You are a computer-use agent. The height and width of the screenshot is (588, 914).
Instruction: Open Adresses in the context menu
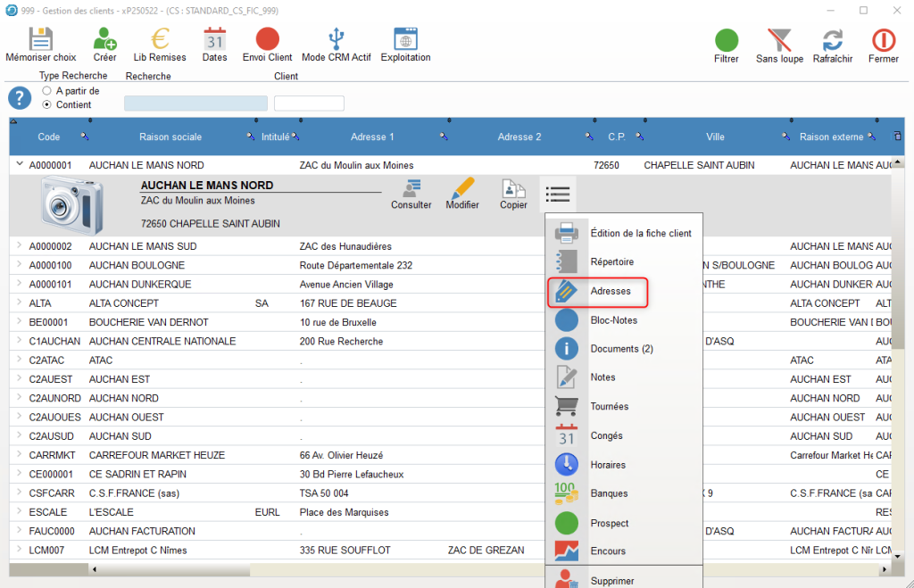tap(611, 291)
